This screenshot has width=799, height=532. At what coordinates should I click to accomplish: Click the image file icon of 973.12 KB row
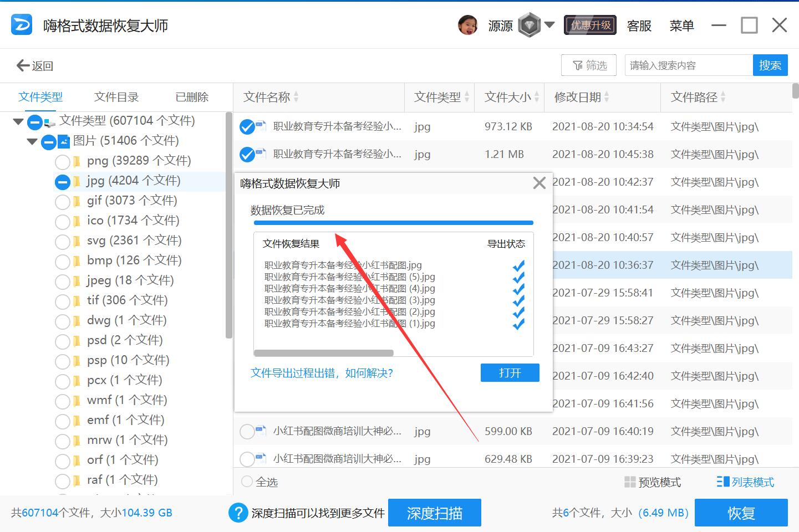pos(261,126)
